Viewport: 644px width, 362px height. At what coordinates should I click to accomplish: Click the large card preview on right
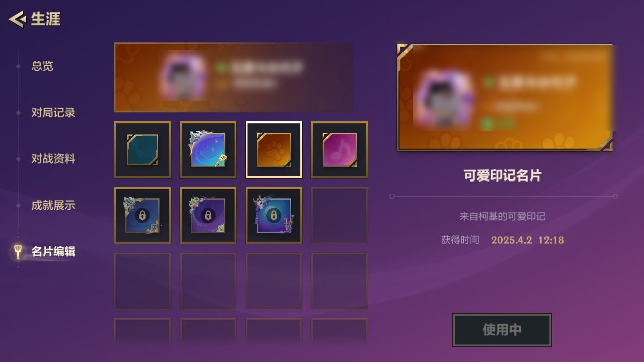[x=505, y=98]
